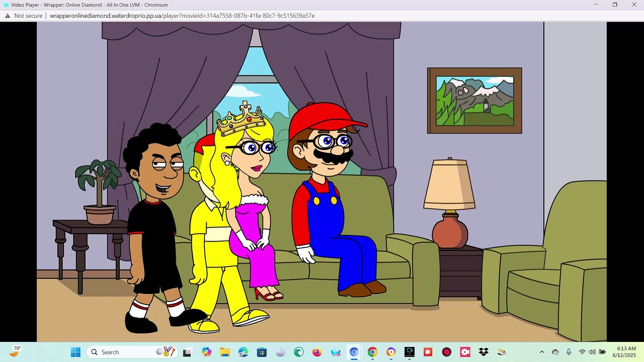The height and width of the screenshot is (362, 644).
Task: Open the gold stamp app on the taskbar
Action: [x=502, y=352]
